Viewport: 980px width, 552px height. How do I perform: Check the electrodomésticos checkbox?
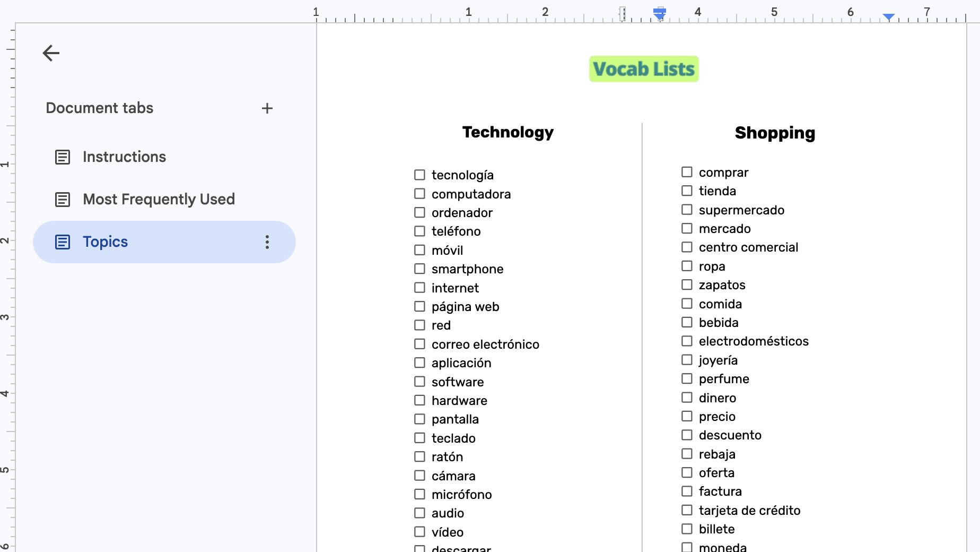coord(687,341)
